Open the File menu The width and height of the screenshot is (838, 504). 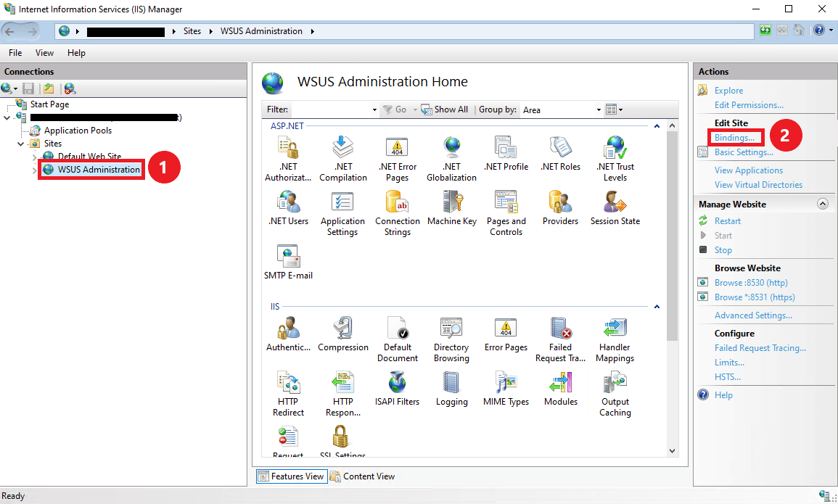point(15,53)
